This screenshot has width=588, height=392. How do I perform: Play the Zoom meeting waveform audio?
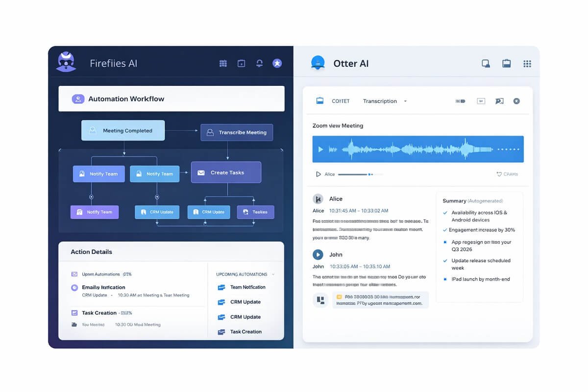[321, 149]
